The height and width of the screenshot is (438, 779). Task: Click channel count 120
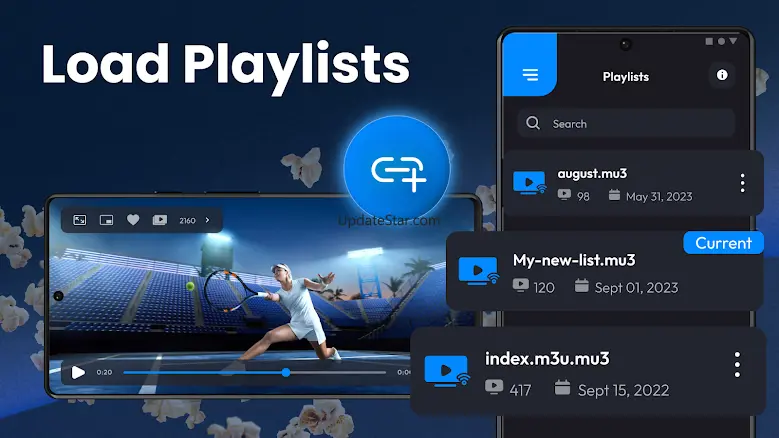point(544,288)
